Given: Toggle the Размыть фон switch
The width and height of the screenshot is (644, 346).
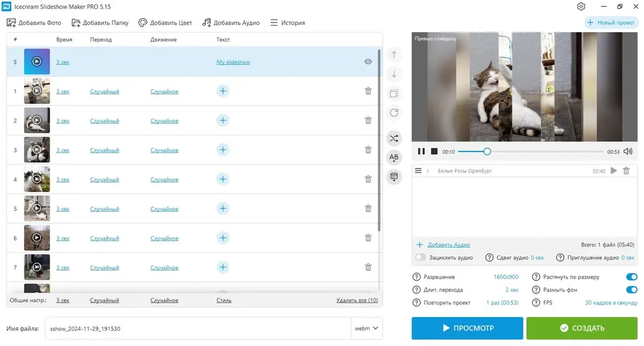Looking at the screenshot, I should (632, 290).
